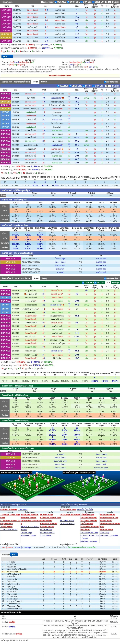Open player link 37 Ahmed Qasem
Image resolution: width=120 pixels, height=644 pixels.
pyautogui.click(x=28, y=535)
